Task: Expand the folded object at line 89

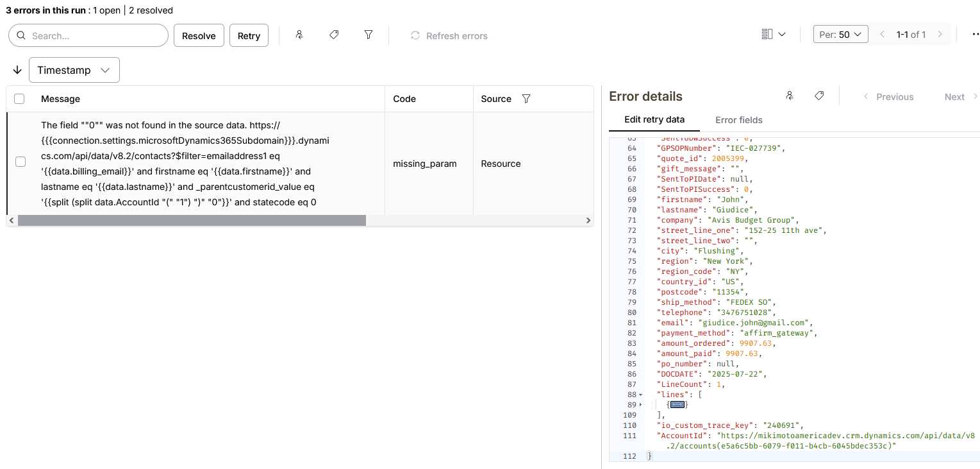Action: pyautogui.click(x=640, y=405)
